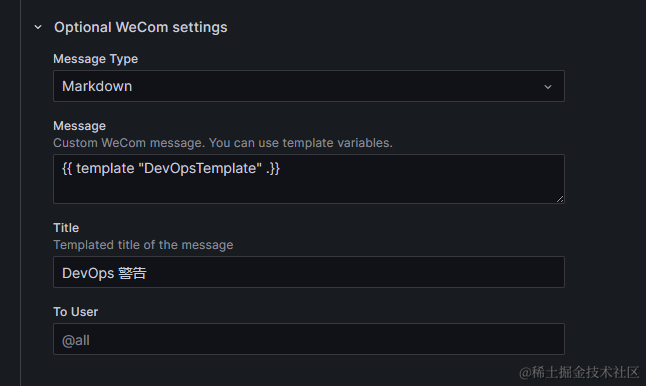This screenshot has height=386, width=646.
Task: Click the @all placeholder text
Action: 76,341
